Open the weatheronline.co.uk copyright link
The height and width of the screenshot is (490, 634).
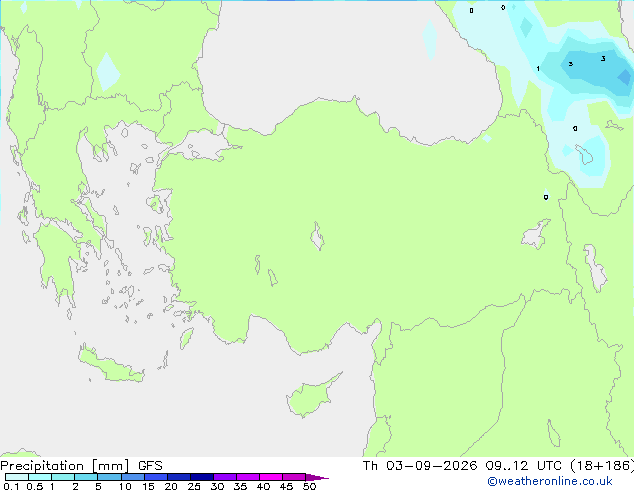(x=549, y=481)
